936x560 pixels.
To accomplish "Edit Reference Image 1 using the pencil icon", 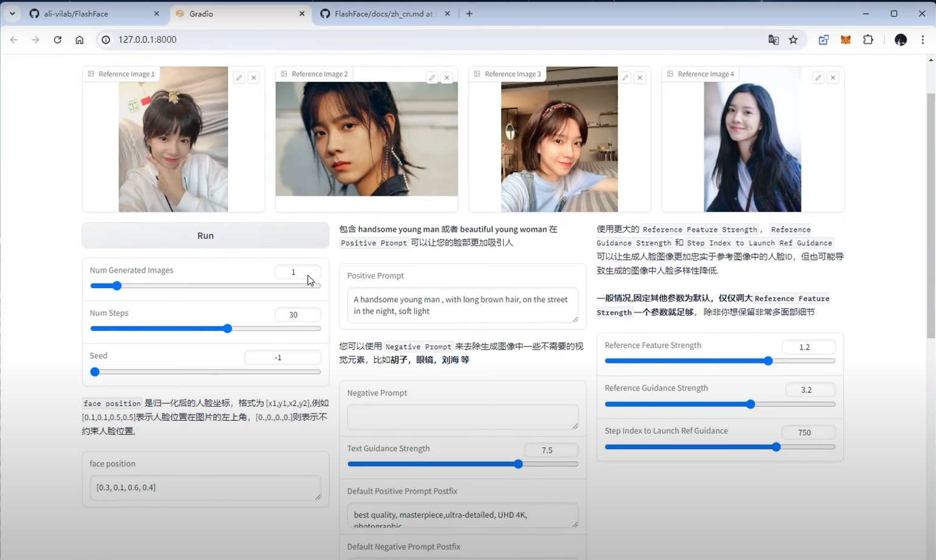I will click(239, 77).
